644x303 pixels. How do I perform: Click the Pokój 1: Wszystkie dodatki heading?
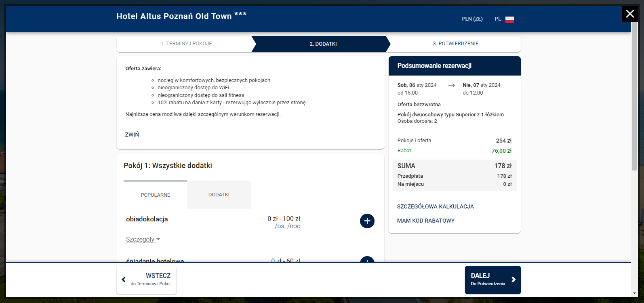point(168,166)
